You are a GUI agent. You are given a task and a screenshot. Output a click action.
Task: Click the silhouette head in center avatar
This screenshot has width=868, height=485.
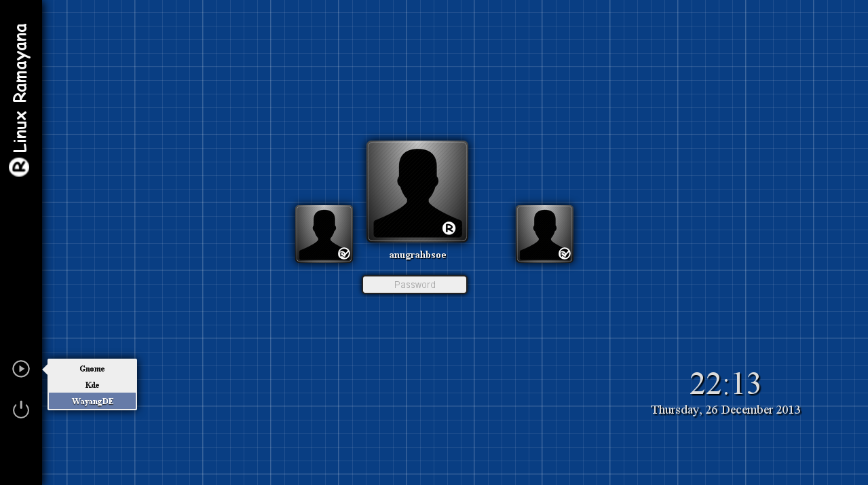(x=417, y=166)
